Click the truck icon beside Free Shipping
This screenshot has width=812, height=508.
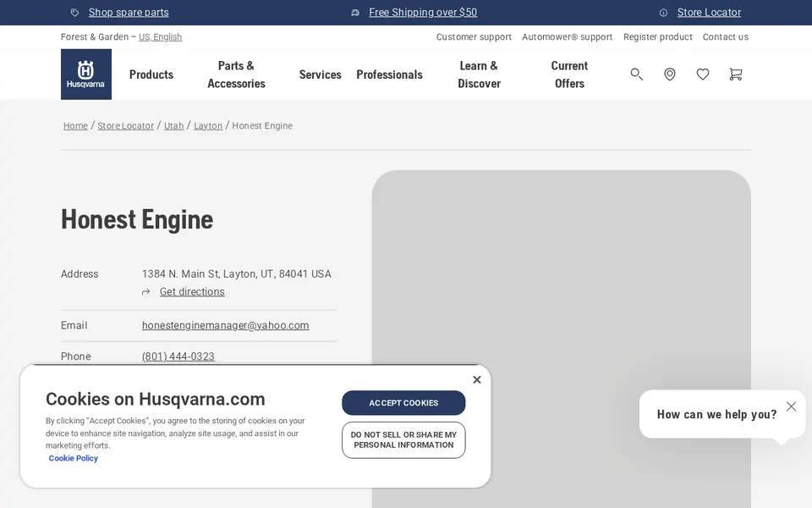point(355,13)
